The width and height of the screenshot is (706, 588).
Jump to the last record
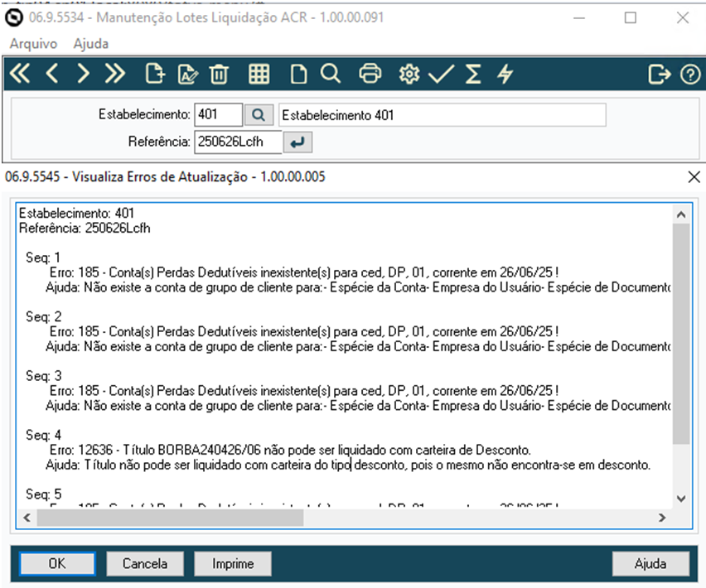click(x=115, y=74)
